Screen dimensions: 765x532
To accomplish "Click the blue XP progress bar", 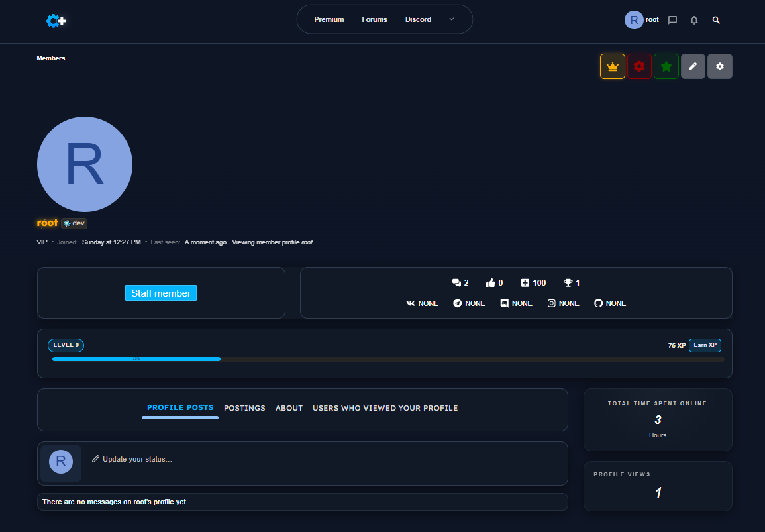I will point(136,359).
